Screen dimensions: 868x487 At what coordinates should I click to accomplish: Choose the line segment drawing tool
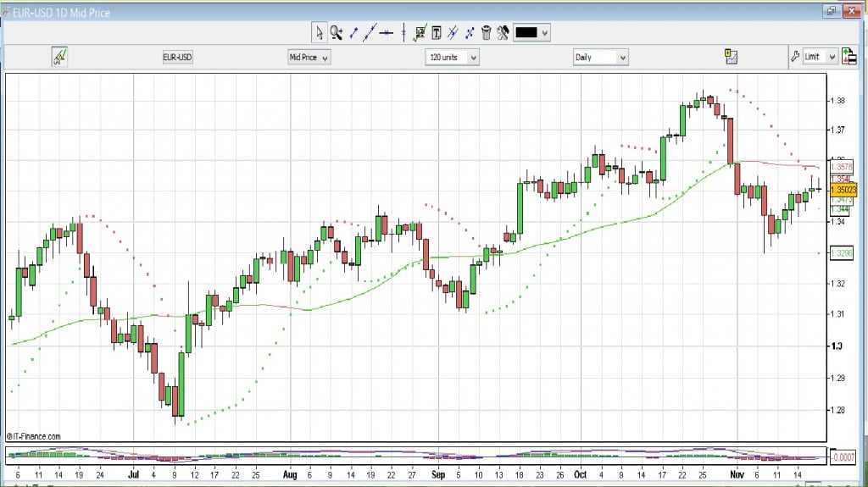coord(353,33)
